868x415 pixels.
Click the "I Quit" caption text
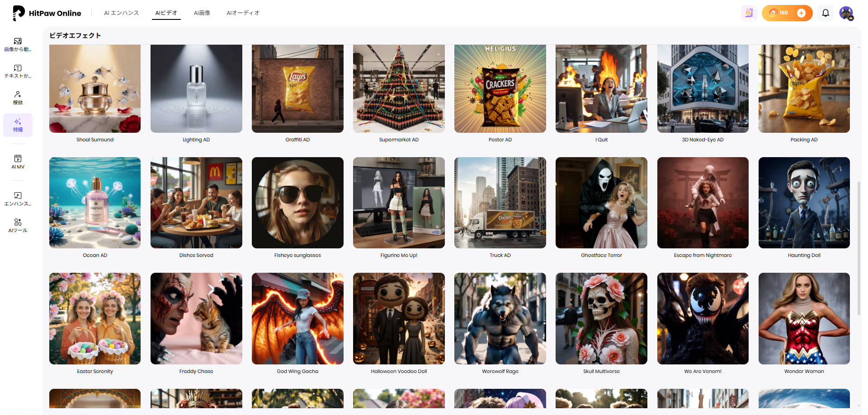click(601, 140)
